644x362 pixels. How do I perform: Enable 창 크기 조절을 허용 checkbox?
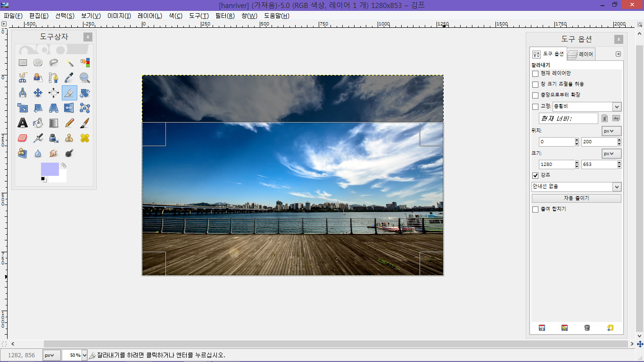tap(535, 84)
